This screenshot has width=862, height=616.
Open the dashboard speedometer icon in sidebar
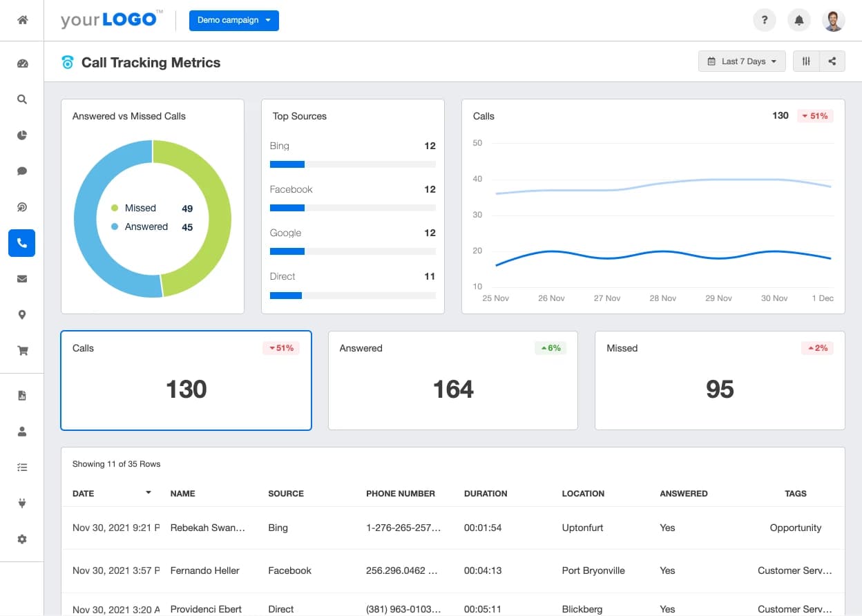coord(21,63)
